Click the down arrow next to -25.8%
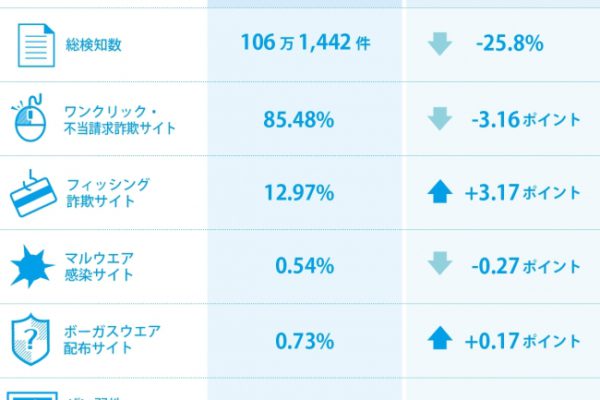This screenshot has width=600, height=400. 440,44
